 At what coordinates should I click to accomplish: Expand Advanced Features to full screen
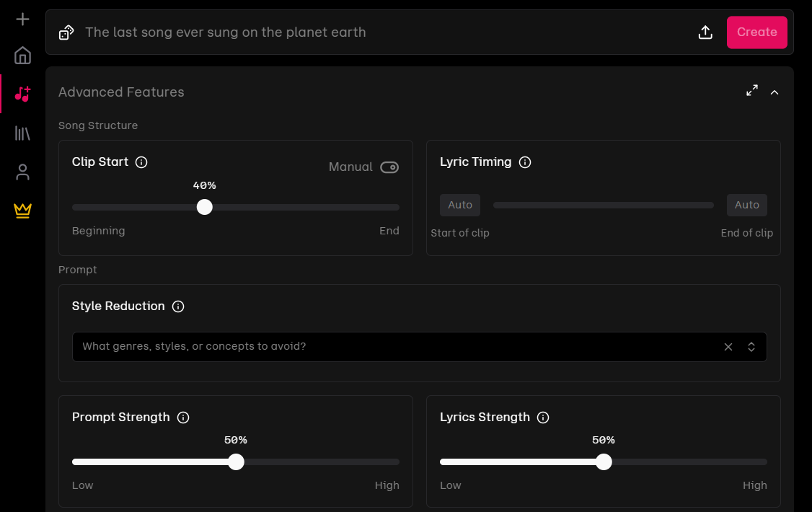tap(752, 90)
